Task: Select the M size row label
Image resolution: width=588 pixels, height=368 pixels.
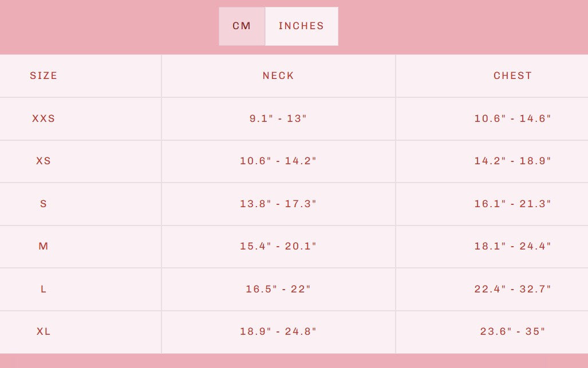Action: click(x=44, y=246)
